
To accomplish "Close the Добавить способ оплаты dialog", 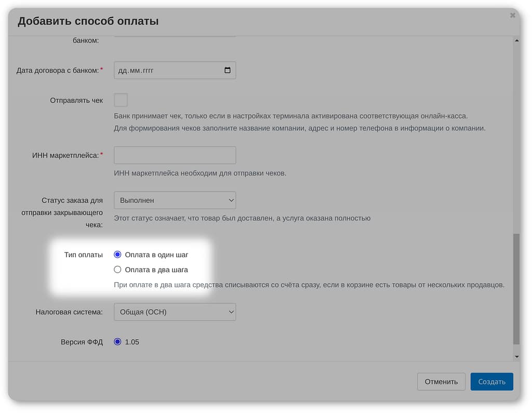I will click(x=513, y=16).
